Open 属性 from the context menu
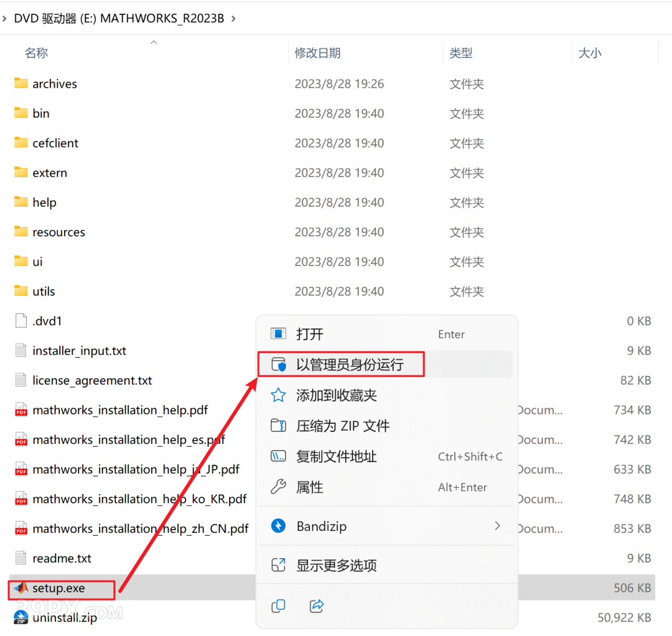 [386, 487]
